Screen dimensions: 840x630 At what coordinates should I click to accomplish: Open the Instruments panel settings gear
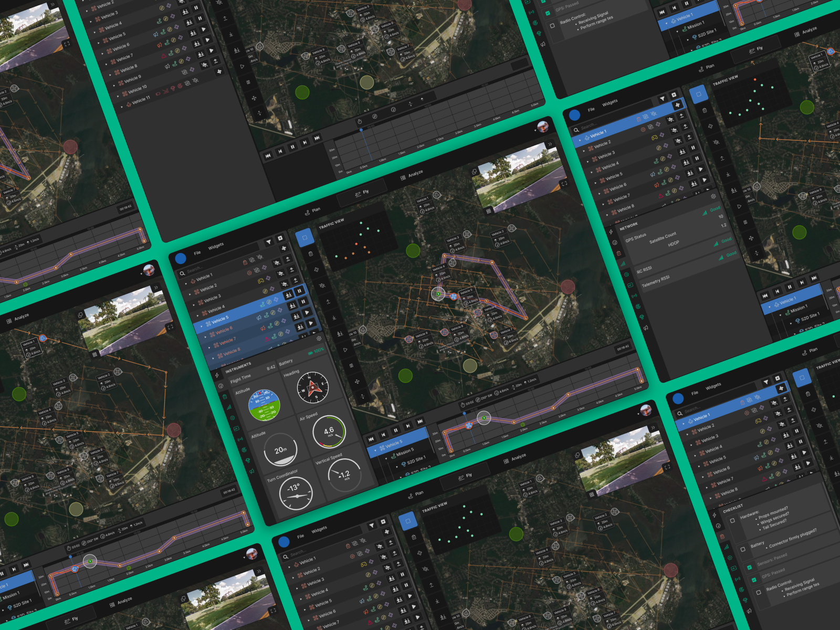point(319,338)
